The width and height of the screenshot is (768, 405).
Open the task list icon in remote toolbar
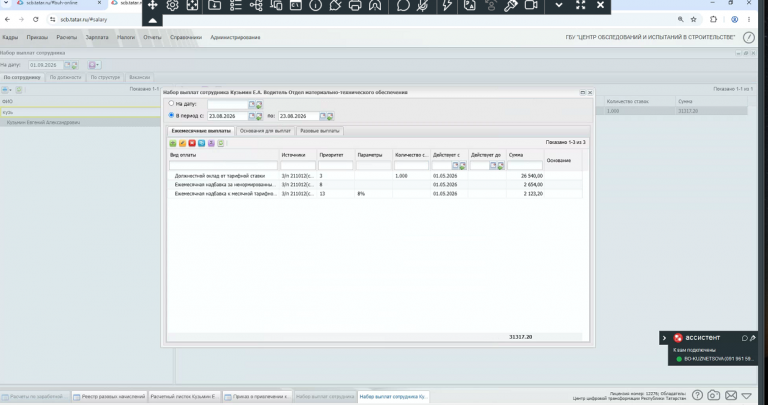[x=236, y=6]
